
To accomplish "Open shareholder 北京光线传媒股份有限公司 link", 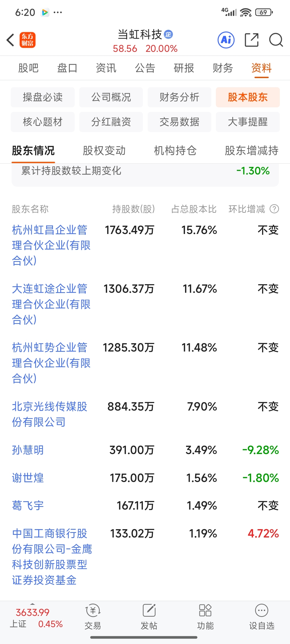I will [x=50, y=414].
